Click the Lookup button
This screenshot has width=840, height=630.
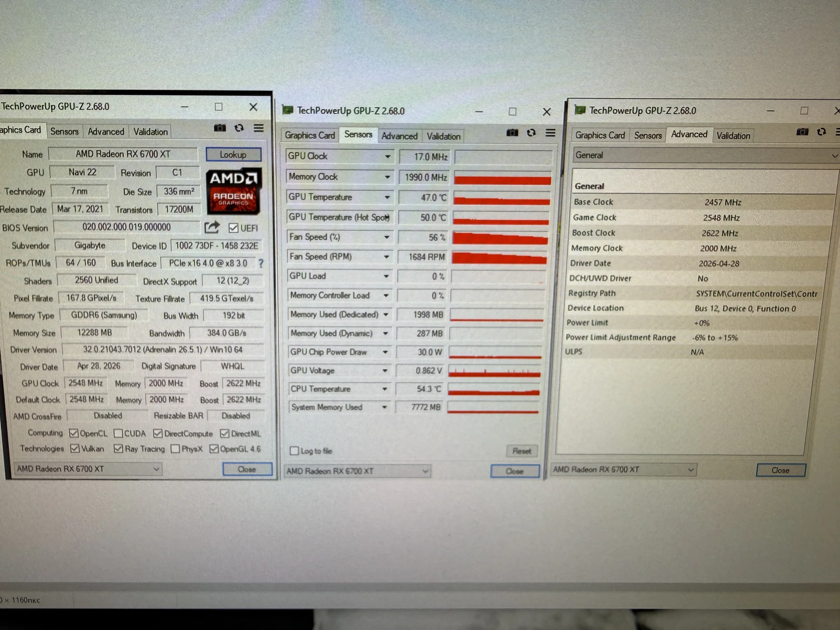tap(233, 154)
